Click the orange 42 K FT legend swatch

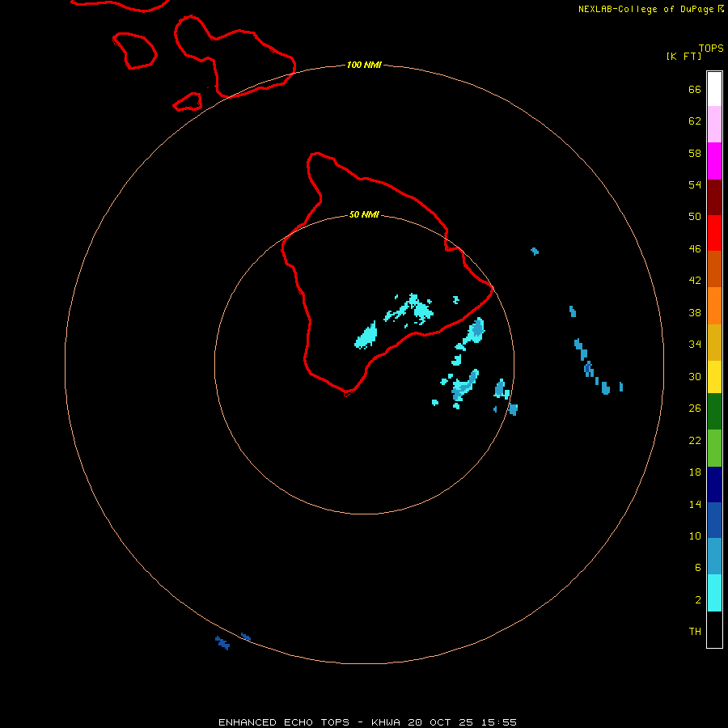pos(714,306)
